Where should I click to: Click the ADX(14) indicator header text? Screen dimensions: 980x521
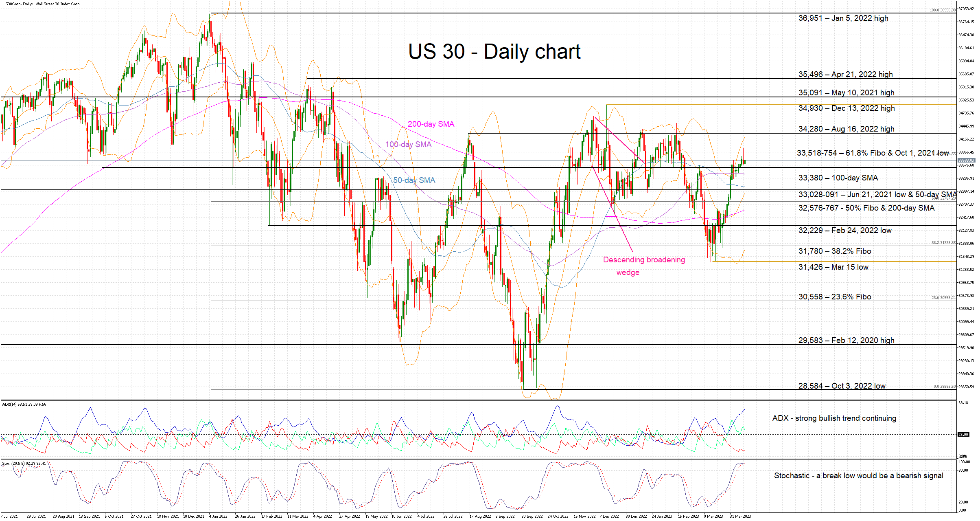[24, 404]
